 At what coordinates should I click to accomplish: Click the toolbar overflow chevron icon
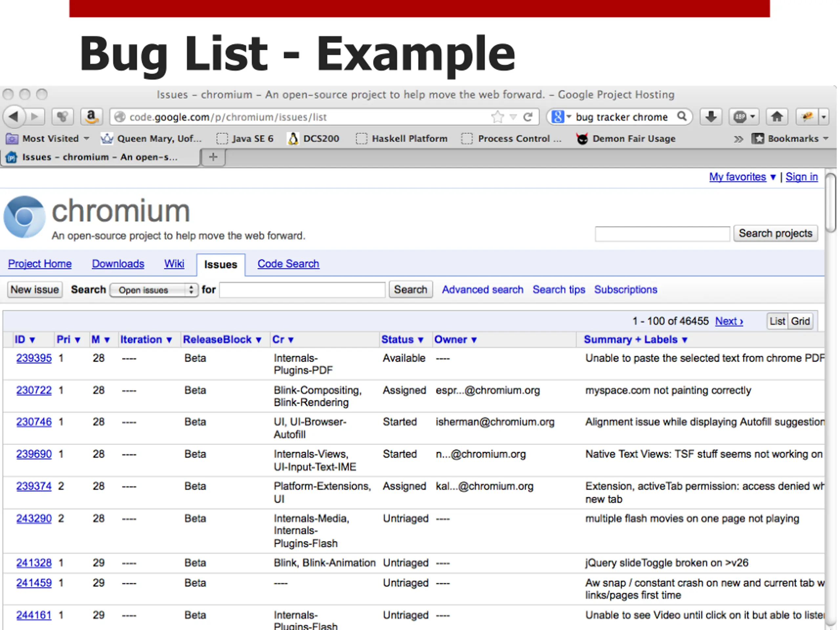(x=738, y=139)
